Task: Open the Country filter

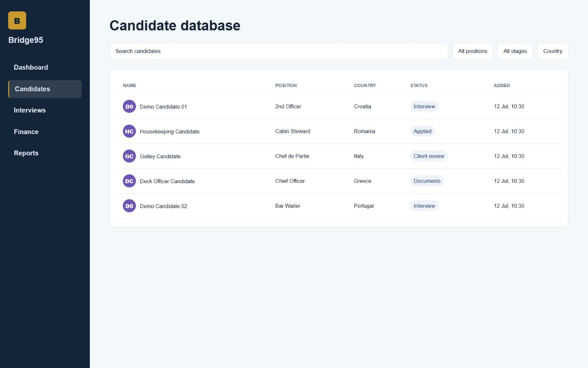Action: [x=553, y=52]
